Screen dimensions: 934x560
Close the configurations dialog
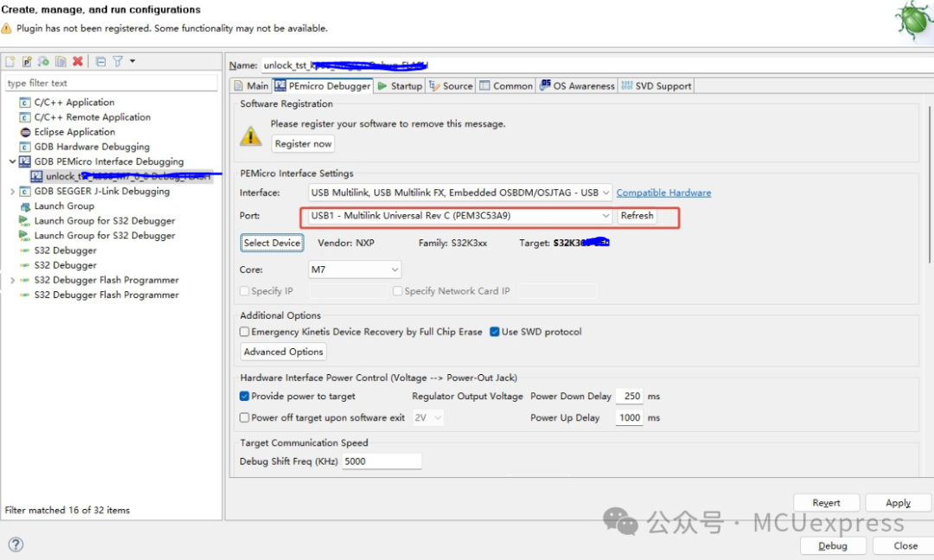905,545
